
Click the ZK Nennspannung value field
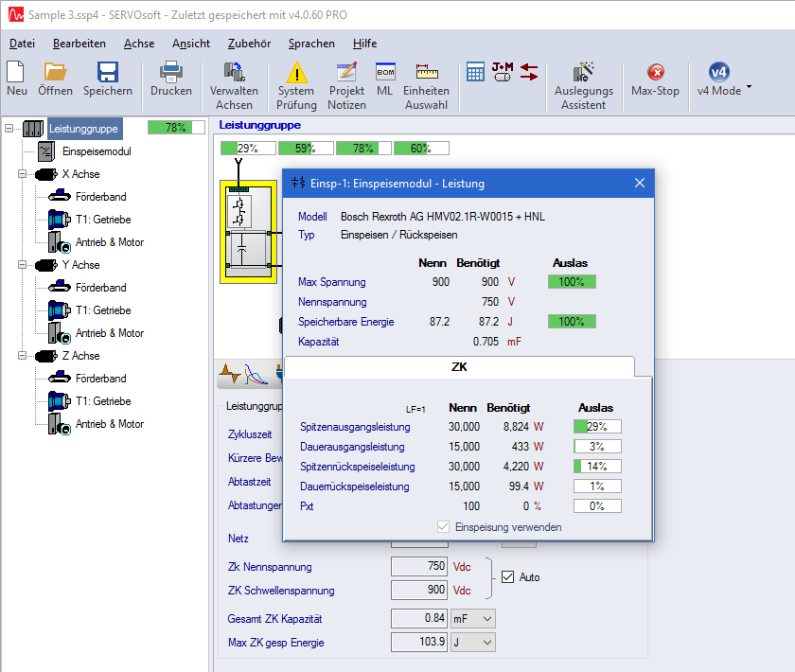[x=419, y=567]
